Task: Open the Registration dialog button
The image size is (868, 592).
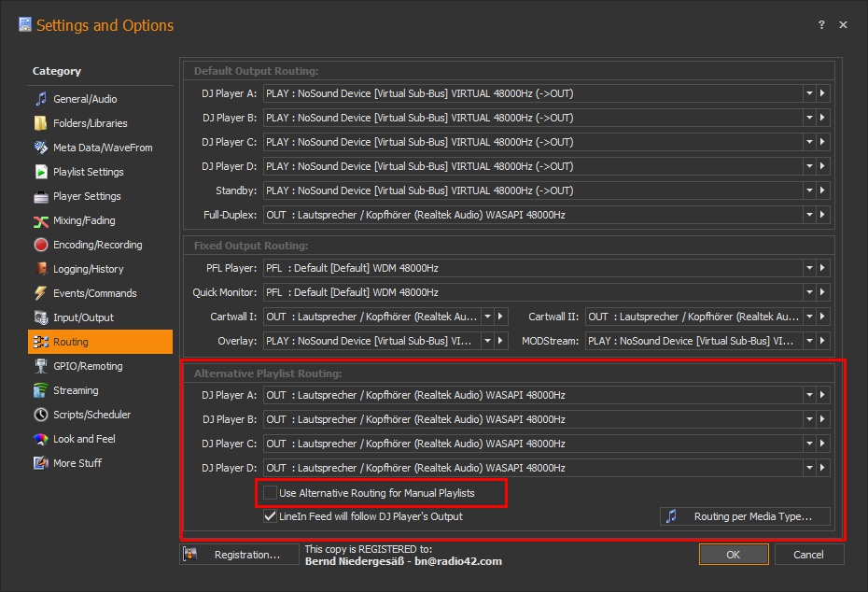Action: coord(239,555)
